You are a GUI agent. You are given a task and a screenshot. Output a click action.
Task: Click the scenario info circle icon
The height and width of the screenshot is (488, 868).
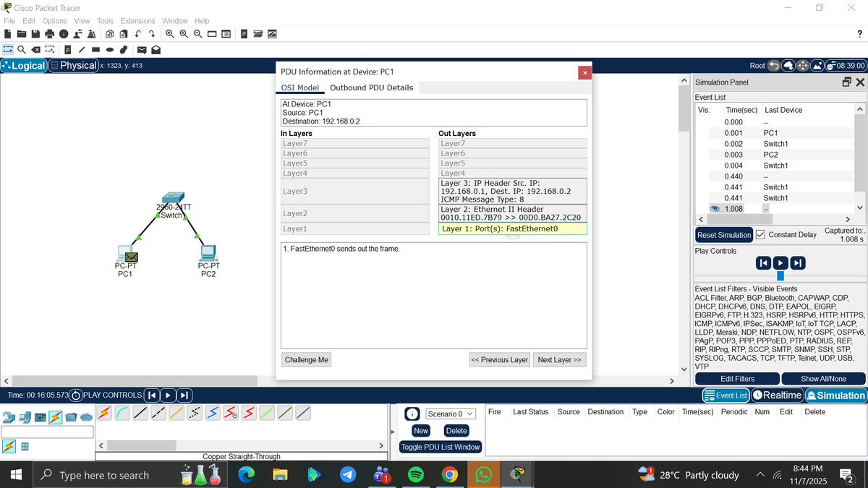click(412, 414)
